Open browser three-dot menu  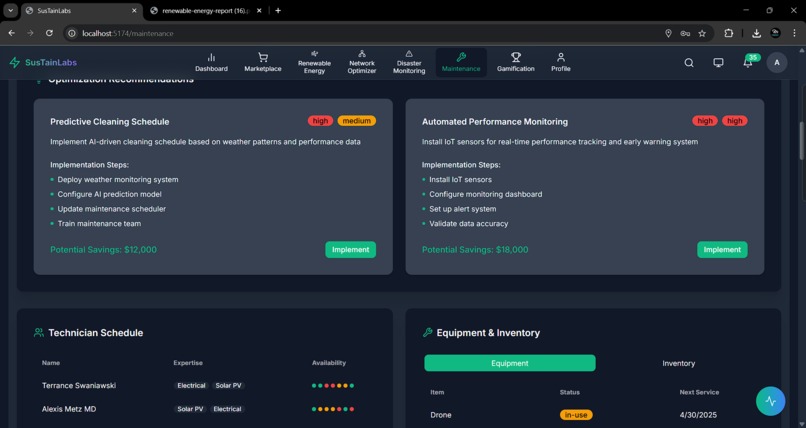[x=795, y=33]
